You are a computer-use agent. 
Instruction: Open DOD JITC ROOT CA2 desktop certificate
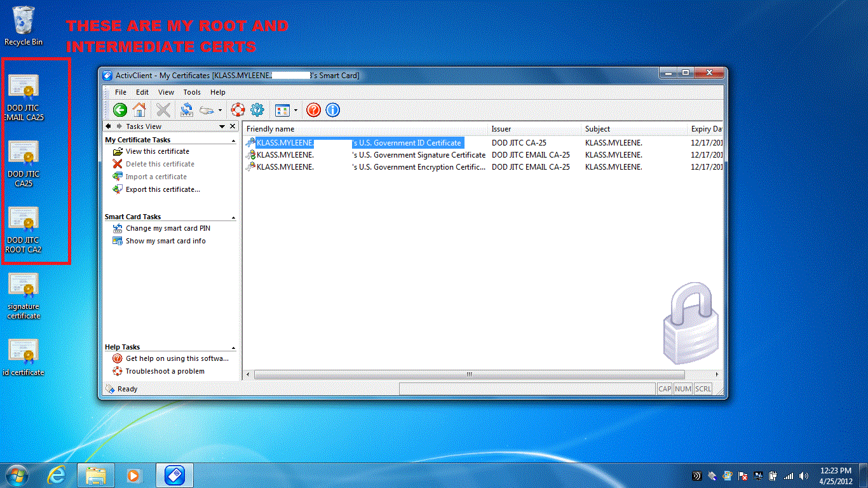[x=24, y=229]
